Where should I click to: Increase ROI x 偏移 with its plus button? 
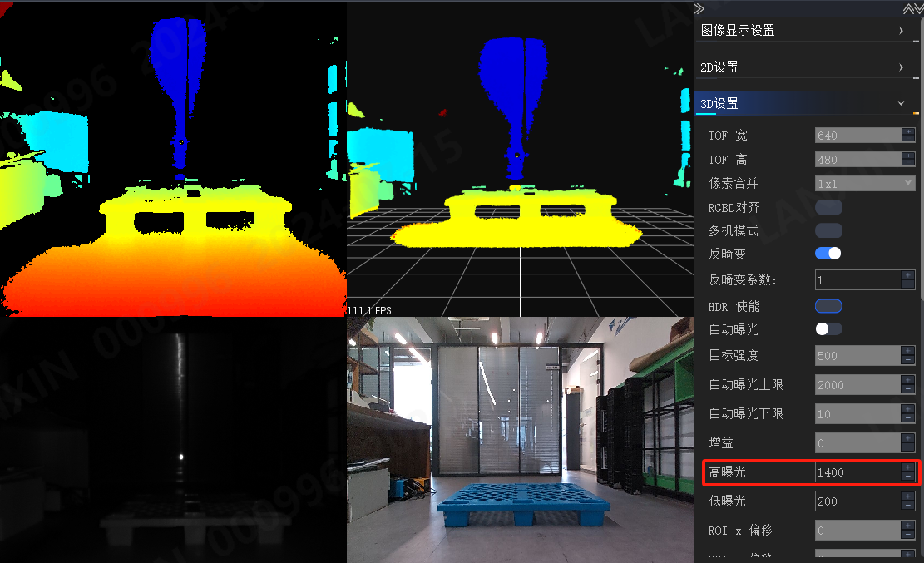908,526
